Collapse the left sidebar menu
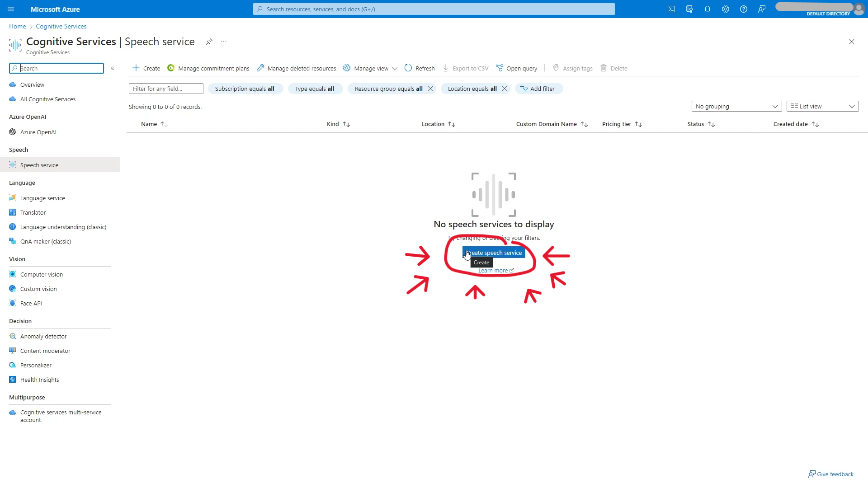Viewport: 868px width, 488px height. point(113,68)
